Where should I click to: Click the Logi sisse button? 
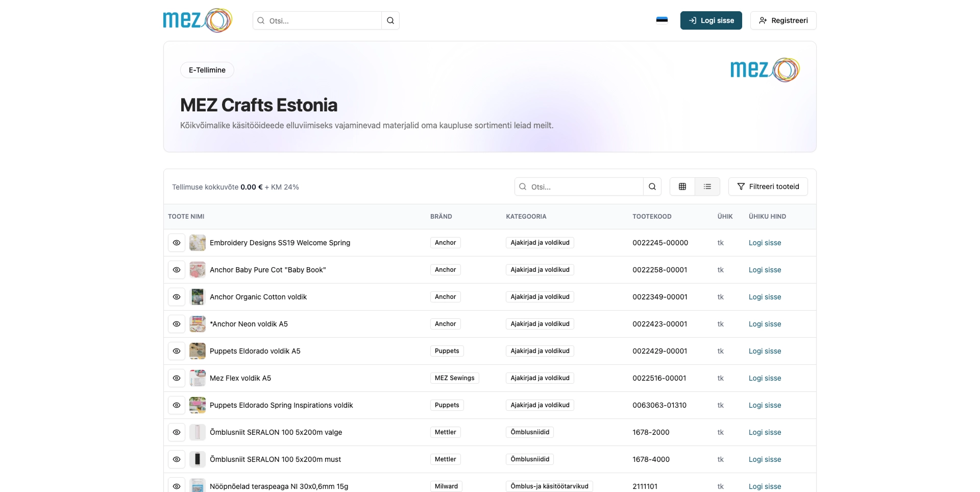(x=711, y=20)
